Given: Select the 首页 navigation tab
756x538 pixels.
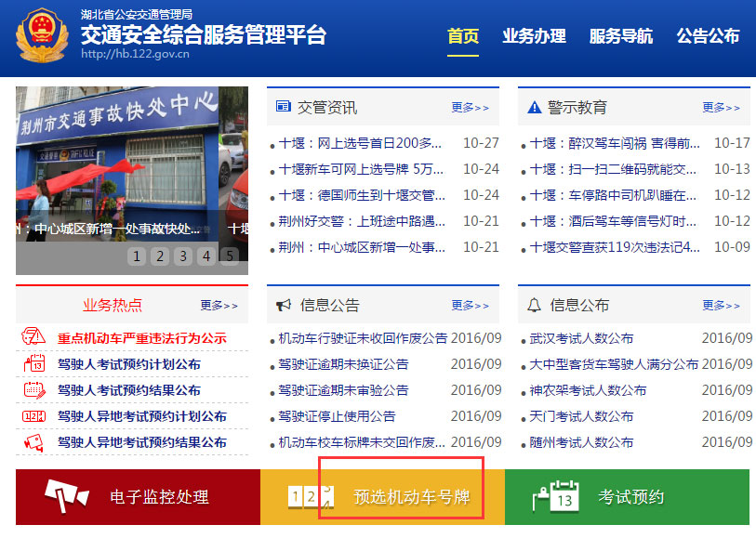Looking at the screenshot, I should 463,35.
